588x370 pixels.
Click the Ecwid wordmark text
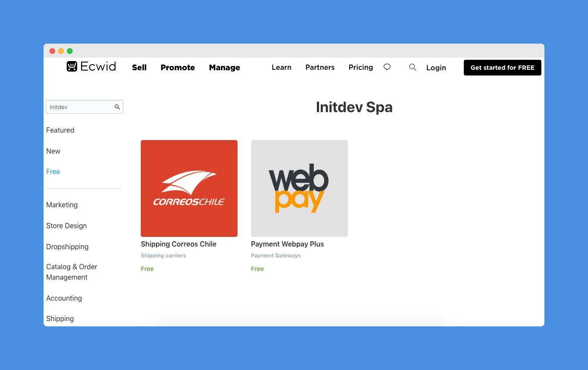(x=98, y=66)
